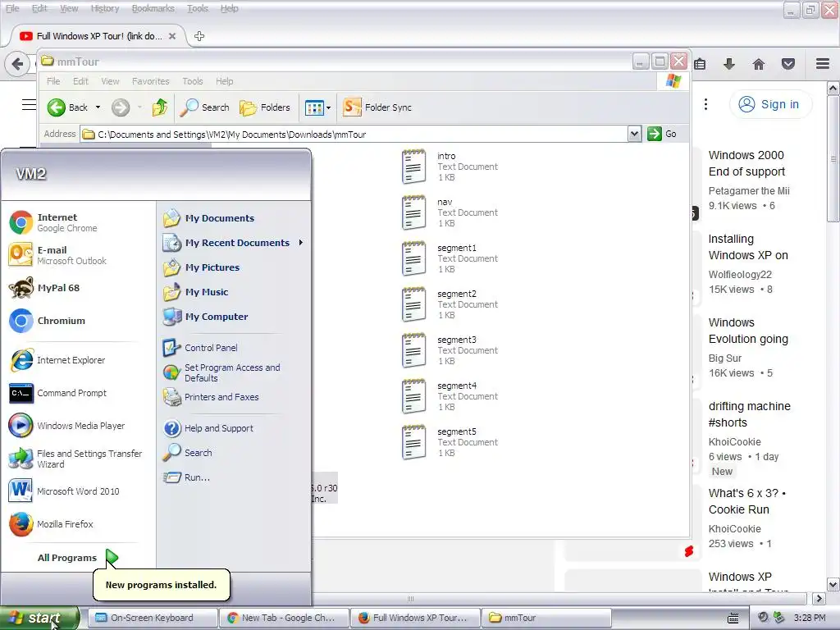This screenshot has width=840, height=630.
Task: Open Firefox hamburger menu
Action: coord(823,64)
